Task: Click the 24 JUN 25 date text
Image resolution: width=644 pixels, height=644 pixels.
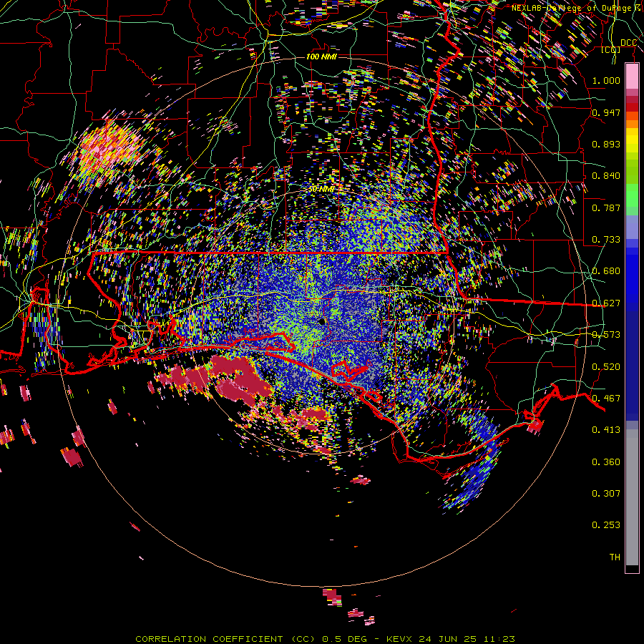Action: click(x=448, y=639)
